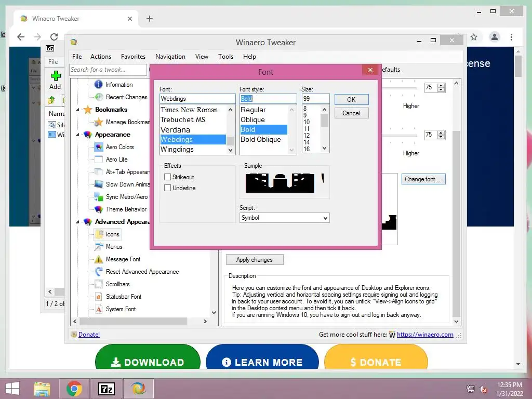Screen dimensions: 532x399
Task: Enable the Strikeout checkbox
Action: point(167,177)
